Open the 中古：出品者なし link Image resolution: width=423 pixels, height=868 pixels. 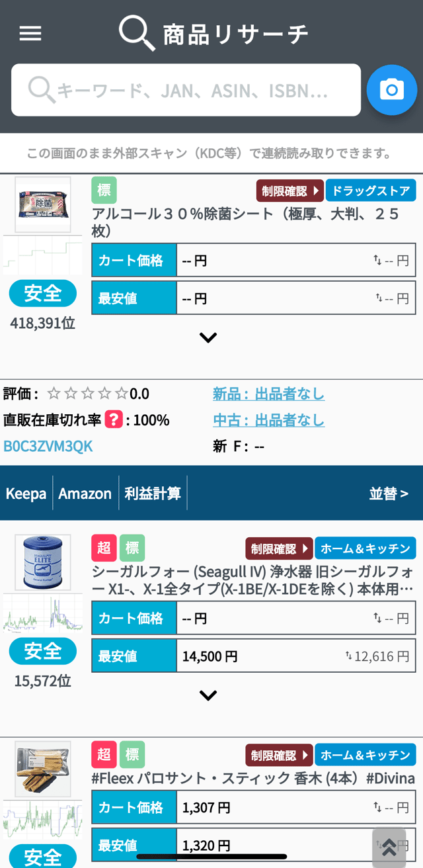[x=268, y=420]
